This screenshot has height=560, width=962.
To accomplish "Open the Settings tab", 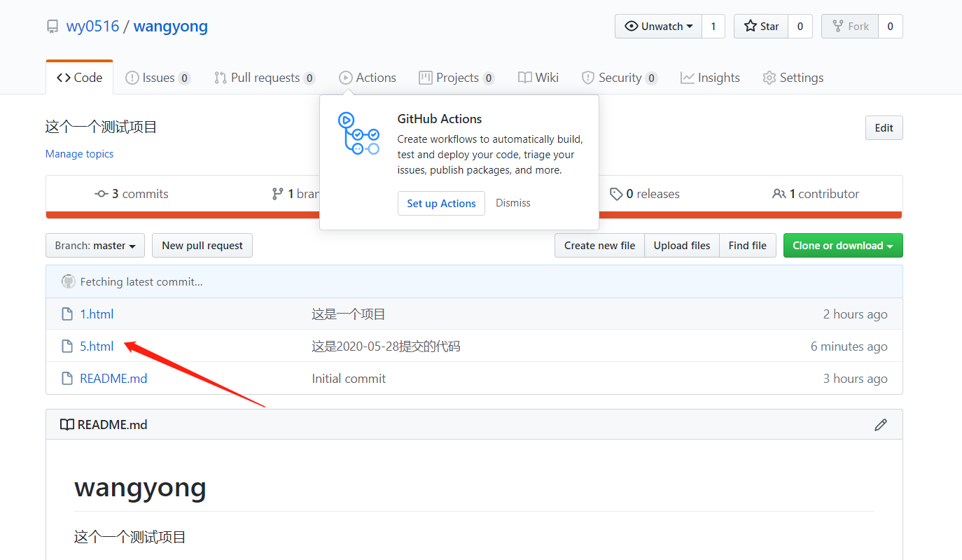I will pos(793,78).
